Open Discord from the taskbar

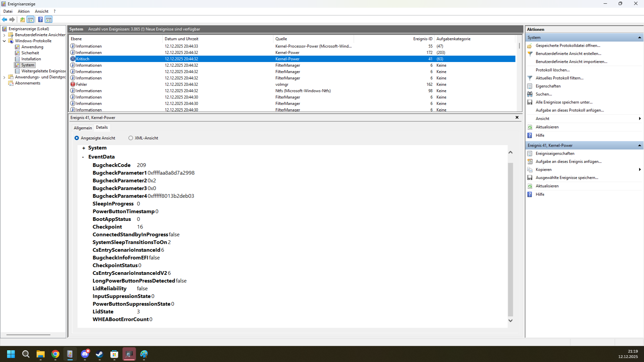click(85, 354)
